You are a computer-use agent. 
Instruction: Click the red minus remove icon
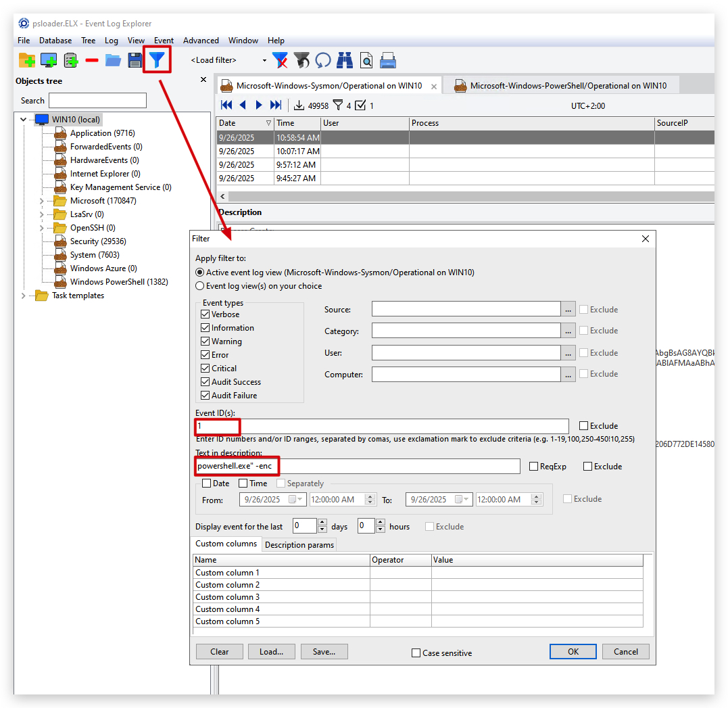92,60
